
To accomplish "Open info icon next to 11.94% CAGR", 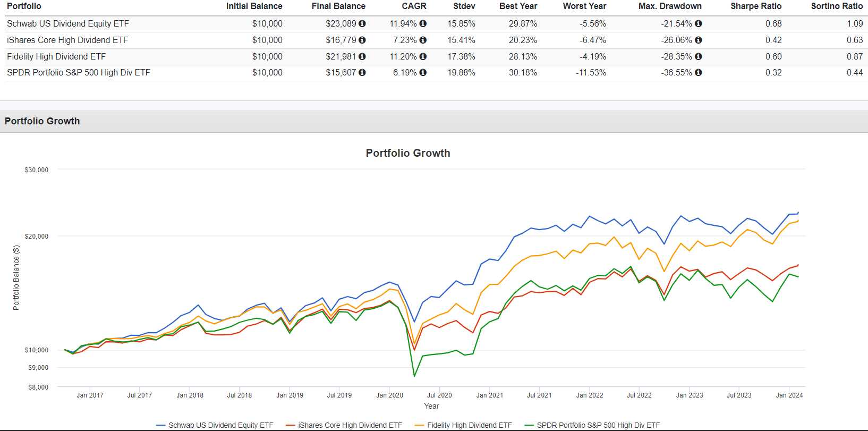I will [423, 23].
